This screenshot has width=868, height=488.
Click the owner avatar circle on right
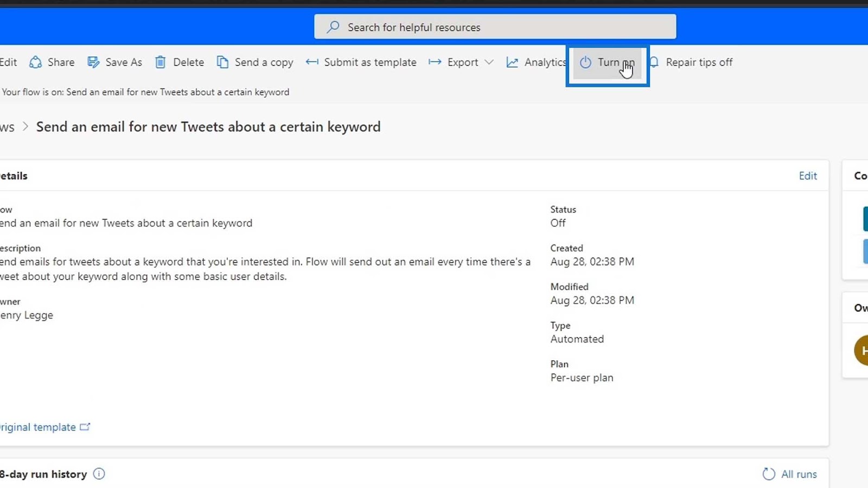861,350
